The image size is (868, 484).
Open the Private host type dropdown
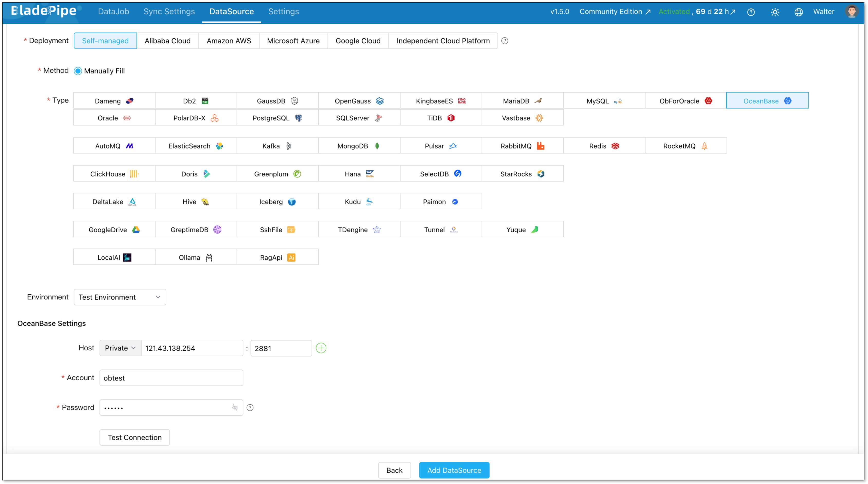click(x=120, y=348)
